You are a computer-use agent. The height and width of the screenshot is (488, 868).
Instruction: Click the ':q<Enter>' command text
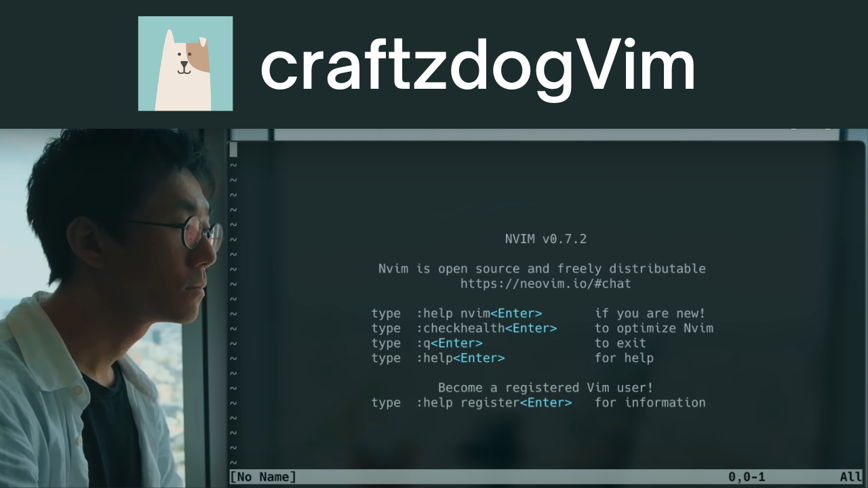coord(449,344)
